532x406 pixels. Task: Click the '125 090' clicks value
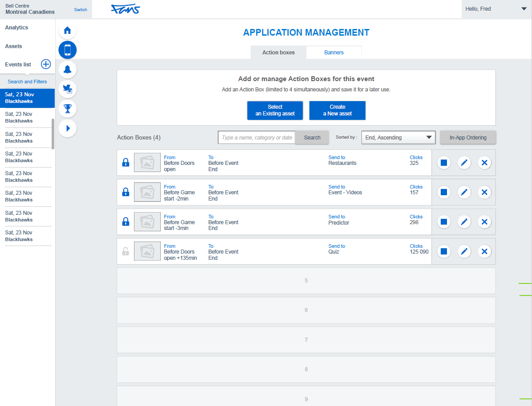click(419, 252)
